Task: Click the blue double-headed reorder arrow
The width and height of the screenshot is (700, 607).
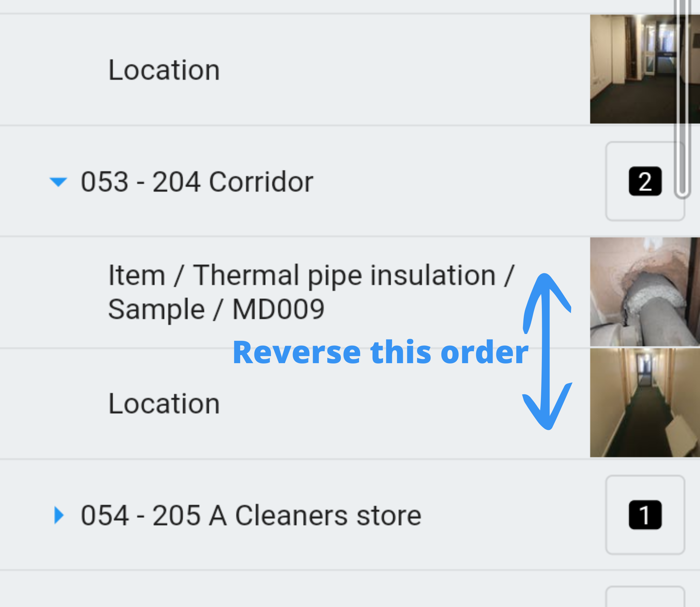Action: tap(547, 351)
